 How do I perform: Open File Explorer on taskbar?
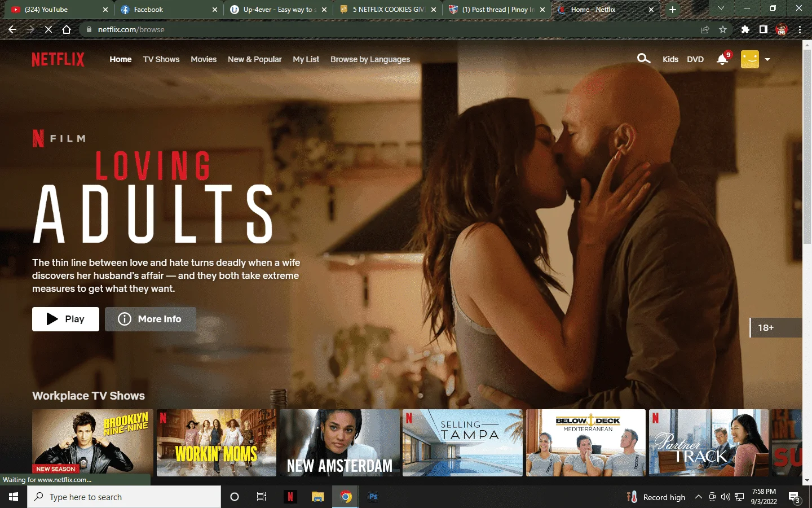click(x=318, y=497)
